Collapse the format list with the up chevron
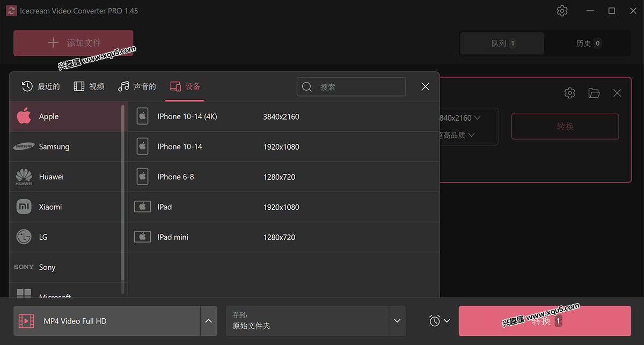 pyautogui.click(x=209, y=321)
